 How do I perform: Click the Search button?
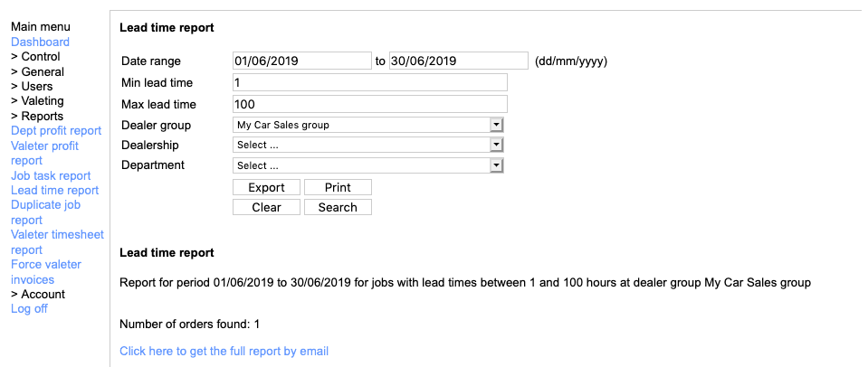click(338, 207)
